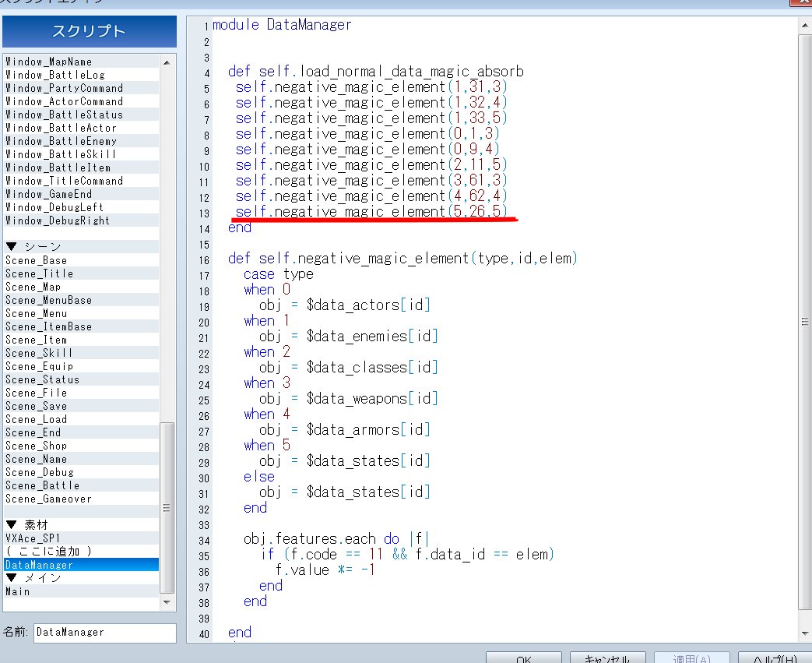
Task: Select Scene_Equip script
Action: pyautogui.click(x=81, y=366)
